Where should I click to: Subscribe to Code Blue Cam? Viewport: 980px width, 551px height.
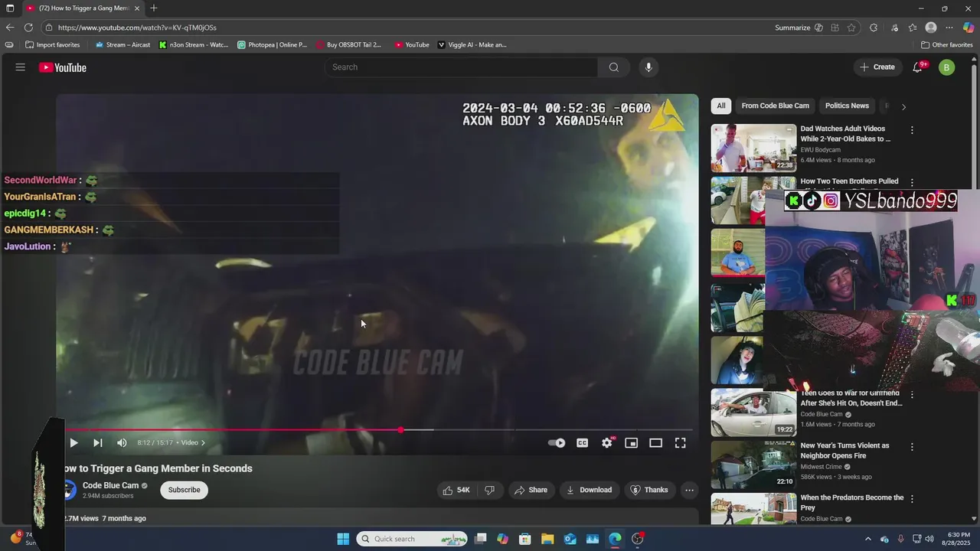pos(184,490)
